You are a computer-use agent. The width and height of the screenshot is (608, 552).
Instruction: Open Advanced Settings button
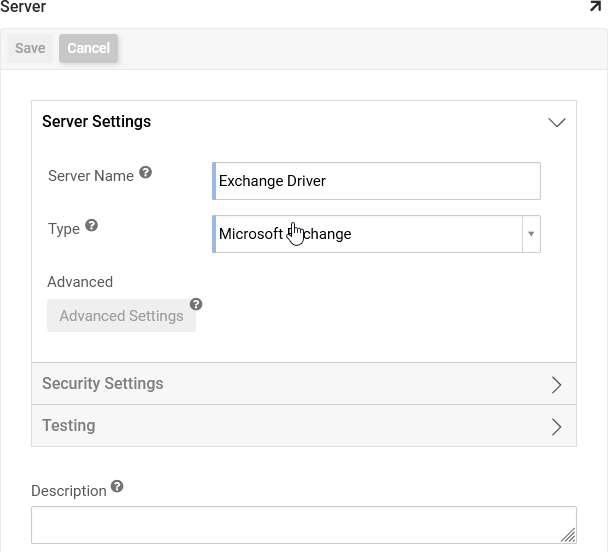[x=121, y=316]
